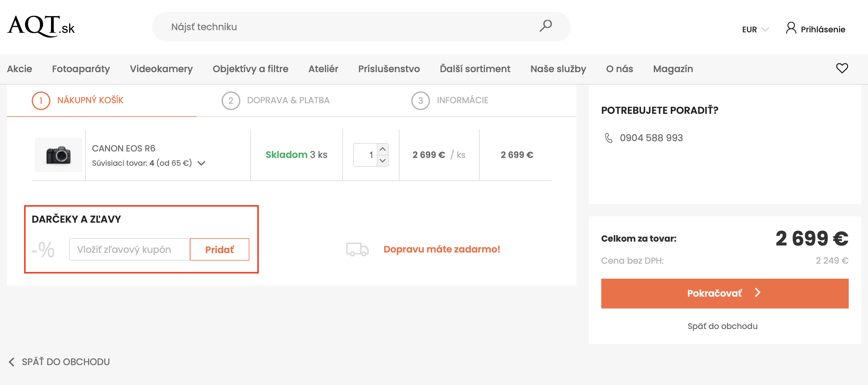Click the Skladom 3 ks stock text
The image size is (868, 385).
(x=296, y=155)
